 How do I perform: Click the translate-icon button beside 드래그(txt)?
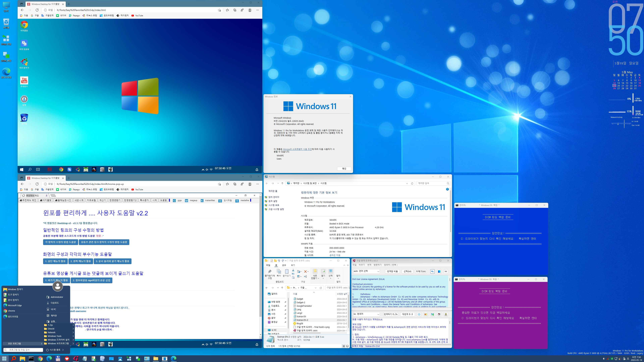click(x=432, y=271)
